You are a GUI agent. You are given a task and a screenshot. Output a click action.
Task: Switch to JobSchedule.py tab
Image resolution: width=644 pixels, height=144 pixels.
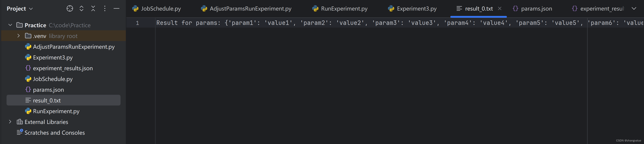(157, 8)
